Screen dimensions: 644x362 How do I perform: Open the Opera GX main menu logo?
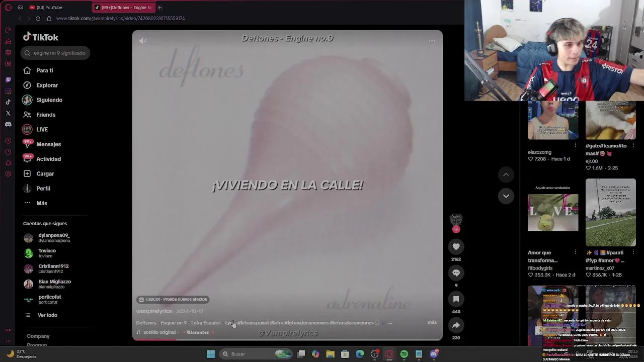pyautogui.click(x=8, y=8)
